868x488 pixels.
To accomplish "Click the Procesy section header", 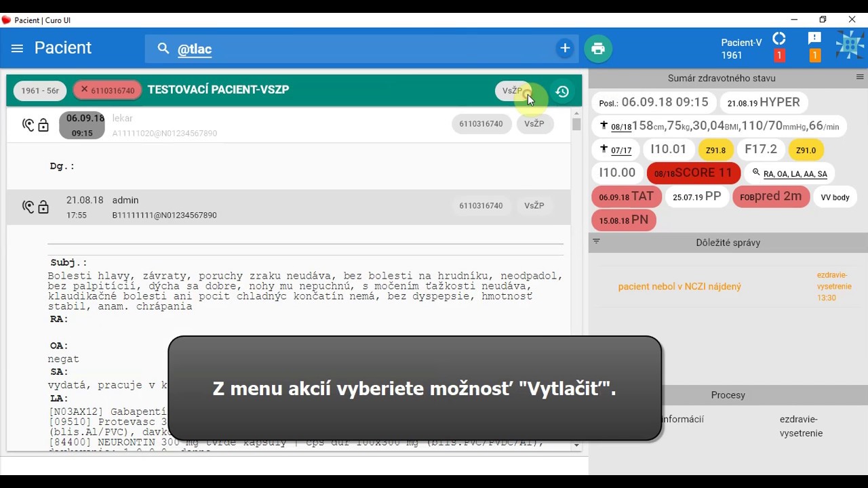I will [728, 395].
